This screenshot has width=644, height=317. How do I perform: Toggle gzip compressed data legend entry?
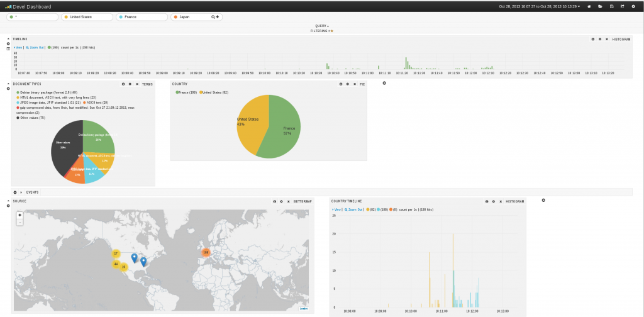click(75, 109)
